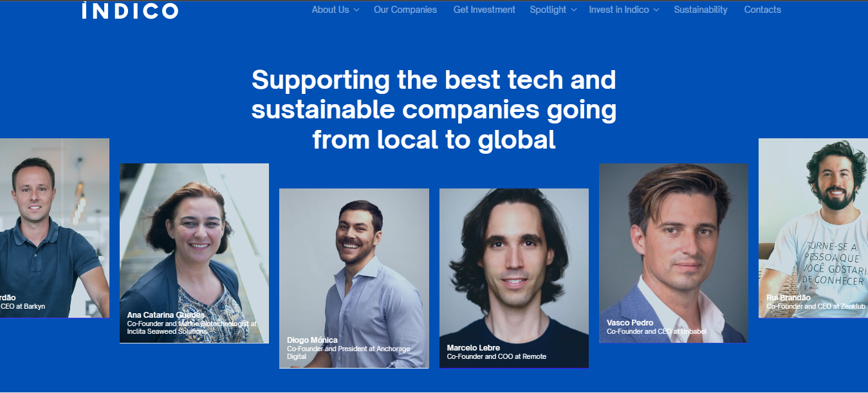Select the Diogo Mónica photo card

pos(354,279)
